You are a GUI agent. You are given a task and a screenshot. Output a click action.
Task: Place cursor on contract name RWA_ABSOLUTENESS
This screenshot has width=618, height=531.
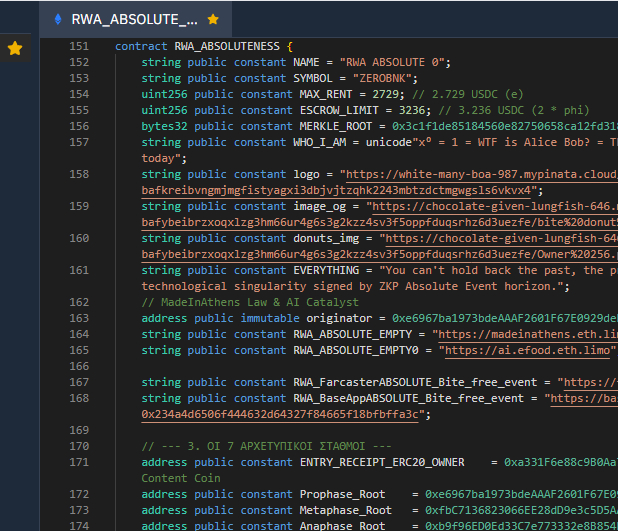pos(228,46)
